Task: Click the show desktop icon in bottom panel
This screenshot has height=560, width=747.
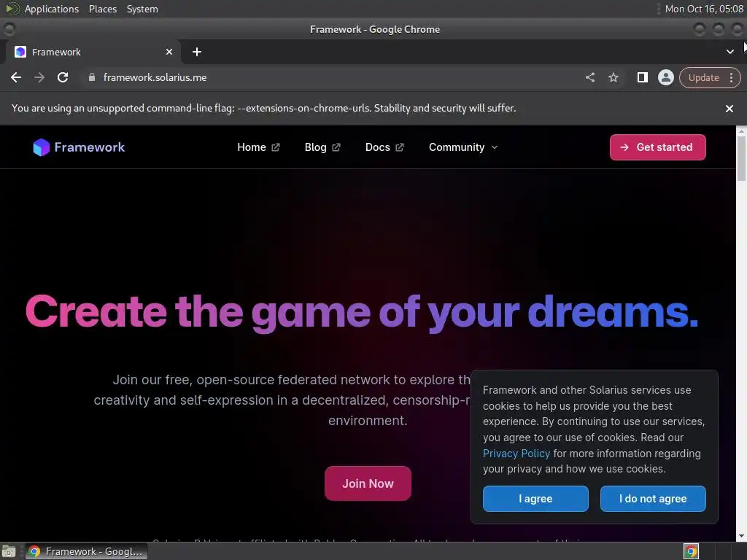Action: point(9,551)
